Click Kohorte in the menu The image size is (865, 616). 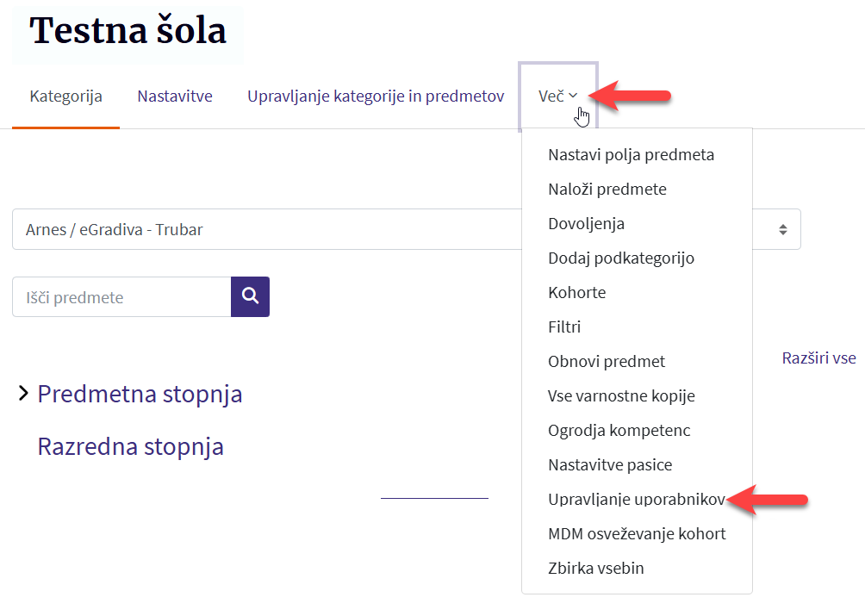(x=576, y=293)
